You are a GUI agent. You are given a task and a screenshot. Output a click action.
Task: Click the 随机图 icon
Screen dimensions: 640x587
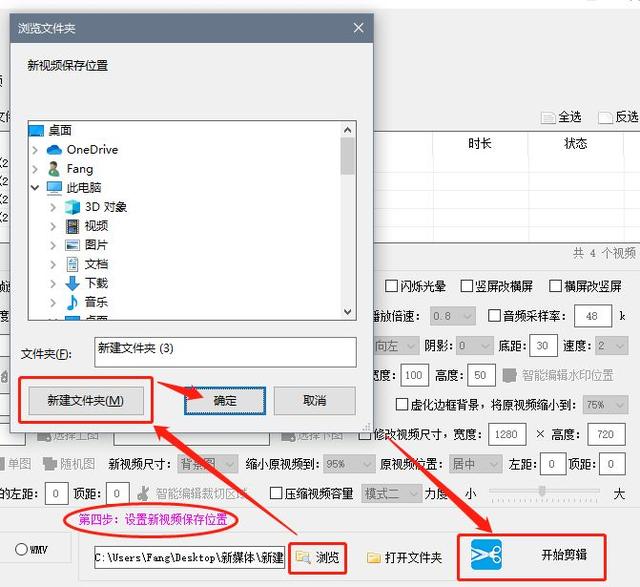[x=50, y=464]
